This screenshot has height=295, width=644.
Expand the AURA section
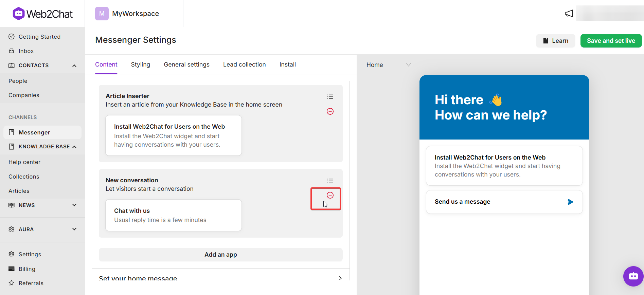[74, 229]
